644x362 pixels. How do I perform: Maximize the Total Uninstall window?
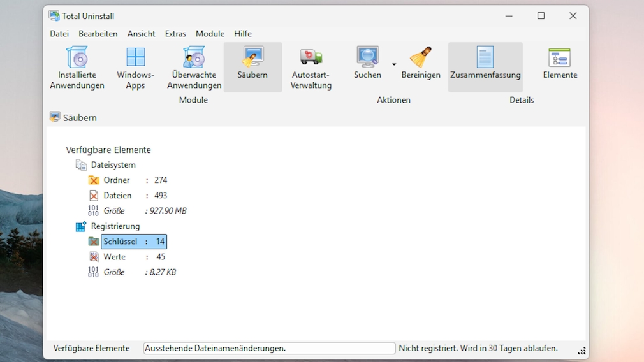(541, 16)
